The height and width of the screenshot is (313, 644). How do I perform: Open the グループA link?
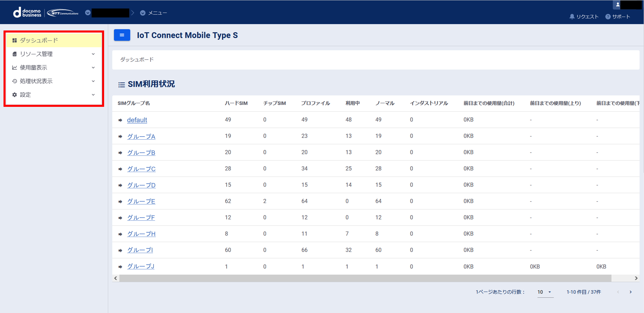tap(141, 136)
